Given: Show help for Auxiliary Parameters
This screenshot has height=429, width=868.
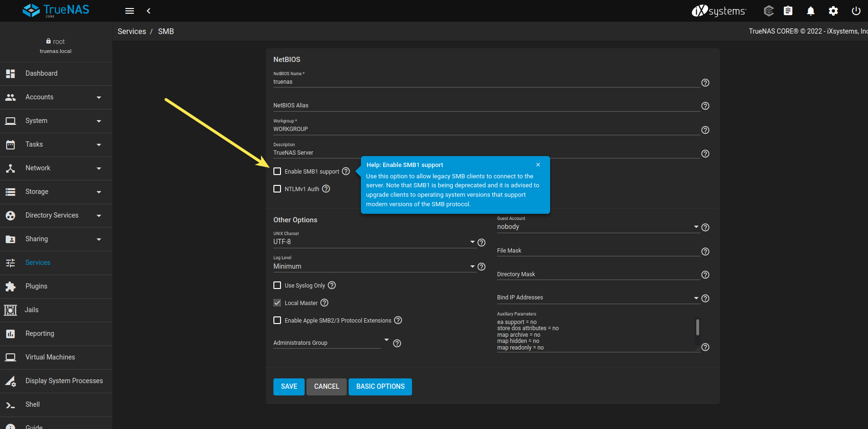Looking at the screenshot, I should click(705, 347).
